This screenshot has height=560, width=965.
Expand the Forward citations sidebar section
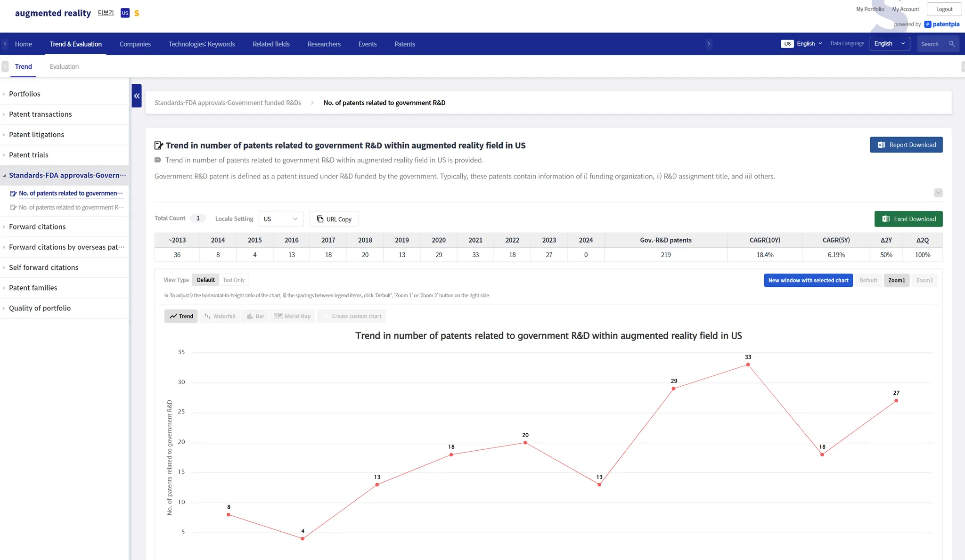pos(37,227)
